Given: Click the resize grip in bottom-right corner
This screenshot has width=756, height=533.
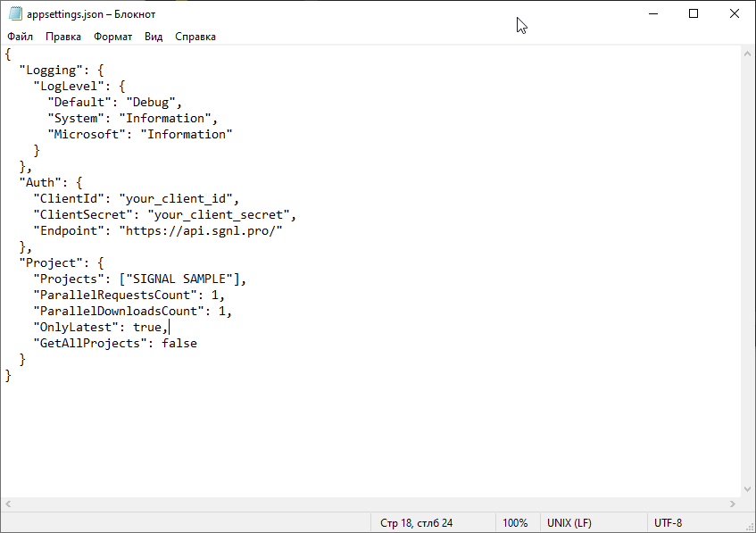Looking at the screenshot, I should pos(749,526).
